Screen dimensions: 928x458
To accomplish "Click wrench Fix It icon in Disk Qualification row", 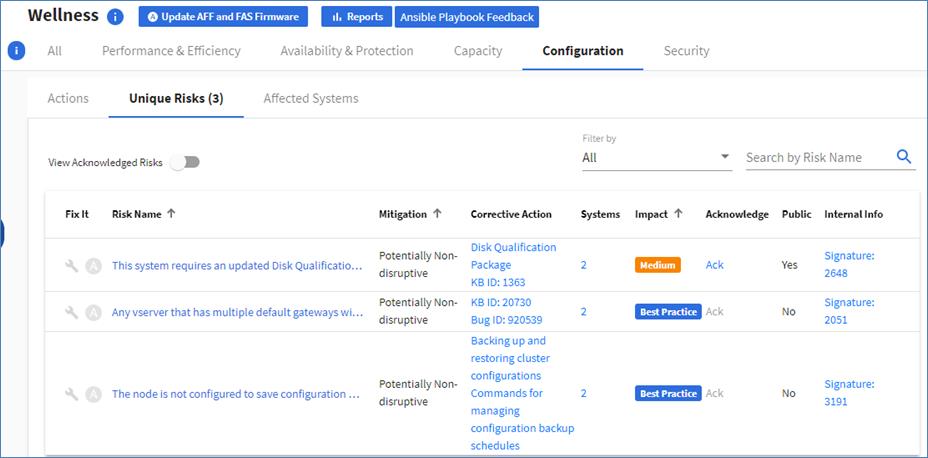I will 72,265.
